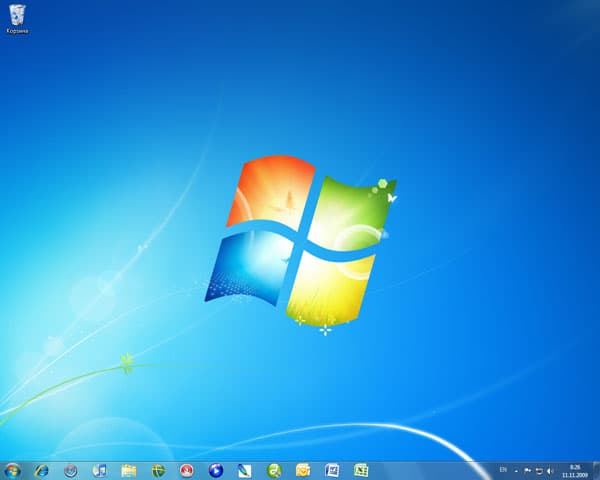Viewport: 600px width, 480px height.
Task: Launch Microsoft Word from the taskbar
Action: [x=332, y=470]
